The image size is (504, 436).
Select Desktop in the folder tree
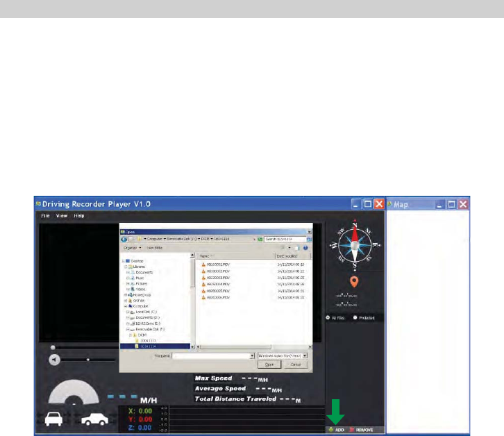click(x=137, y=261)
